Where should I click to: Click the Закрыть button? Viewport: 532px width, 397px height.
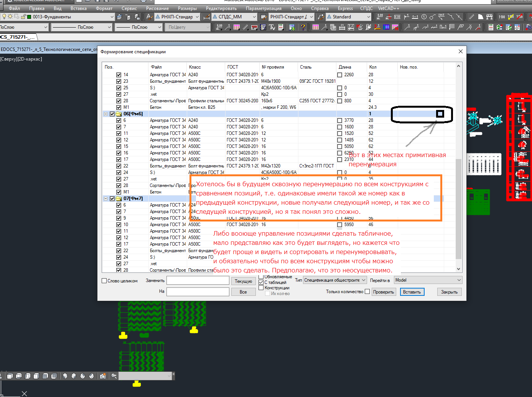point(449,292)
